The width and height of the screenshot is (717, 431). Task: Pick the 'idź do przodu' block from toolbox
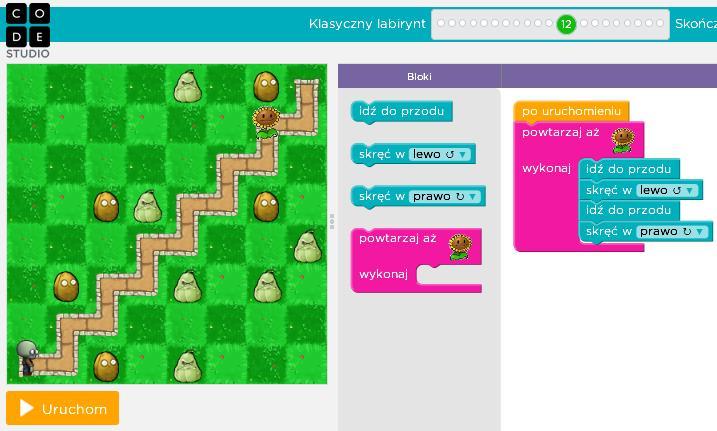(401, 112)
